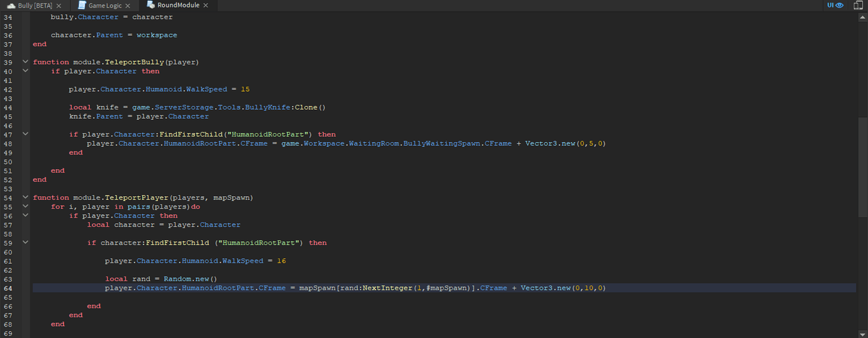
Task: Click the cloud icon on Bully [BETA] tab
Action: (11, 5)
